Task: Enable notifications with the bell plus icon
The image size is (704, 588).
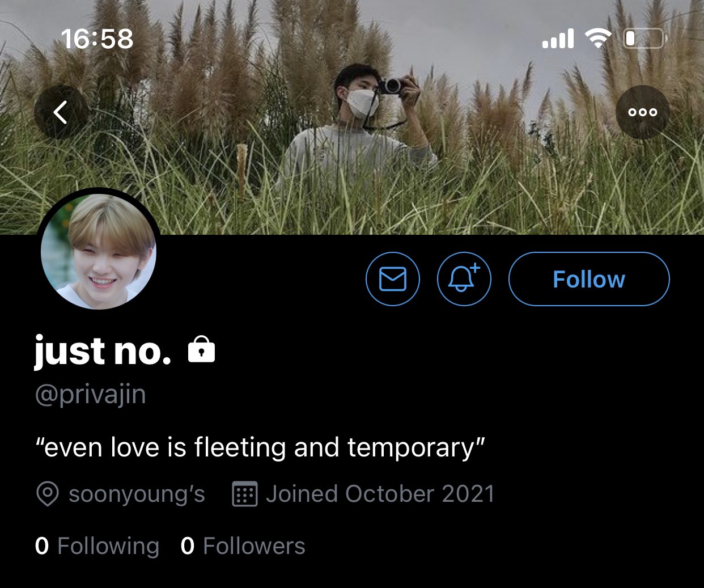Action: click(x=464, y=279)
